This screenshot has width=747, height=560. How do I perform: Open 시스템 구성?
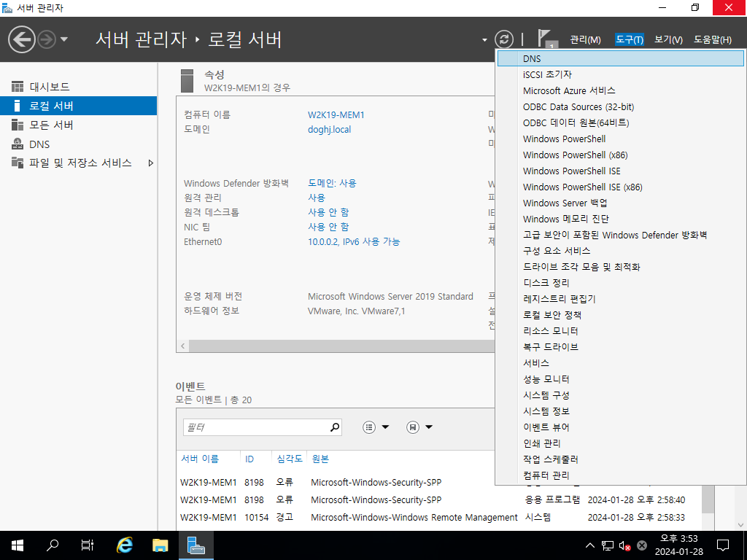tap(620, 395)
